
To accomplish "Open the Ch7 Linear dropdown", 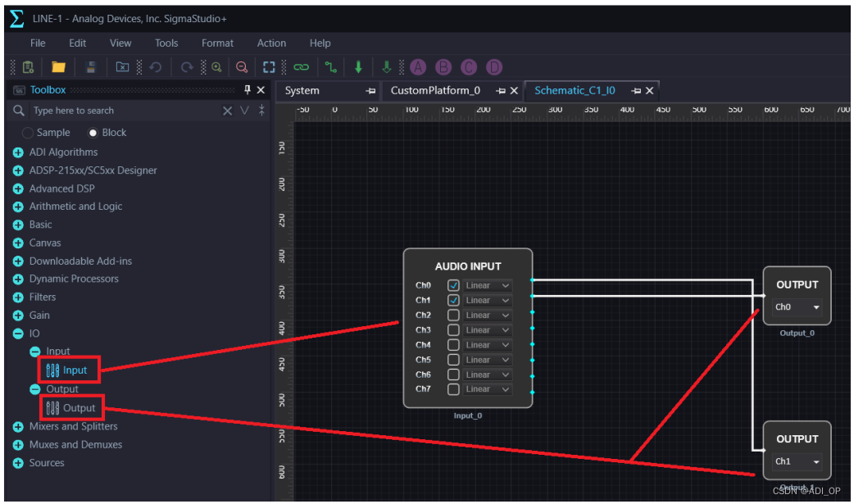I will [x=488, y=389].
